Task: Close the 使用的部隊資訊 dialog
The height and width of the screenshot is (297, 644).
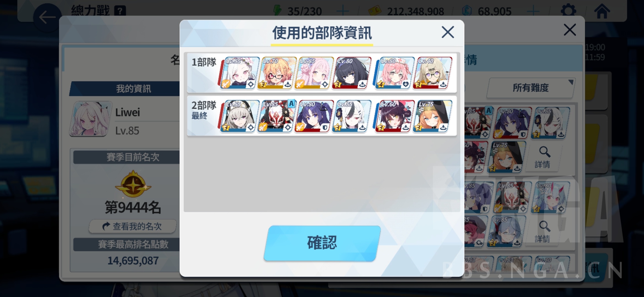Action: pos(448,32)
